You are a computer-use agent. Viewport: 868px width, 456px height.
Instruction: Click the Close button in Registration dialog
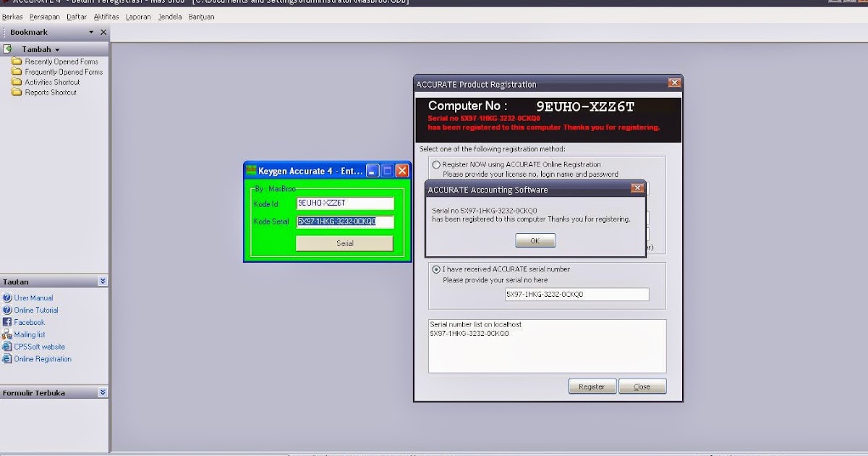point(642,387)
